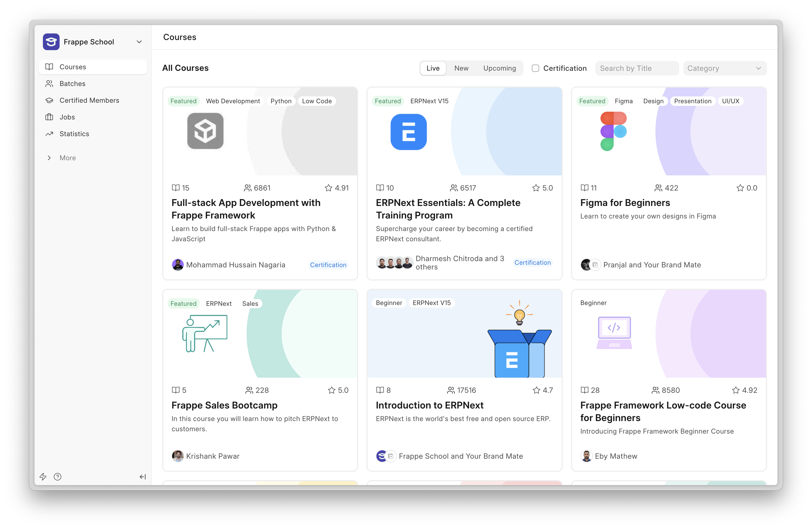Click the blue ERPNext E logo icon
812x529 pixels.
tap(408, 132)
